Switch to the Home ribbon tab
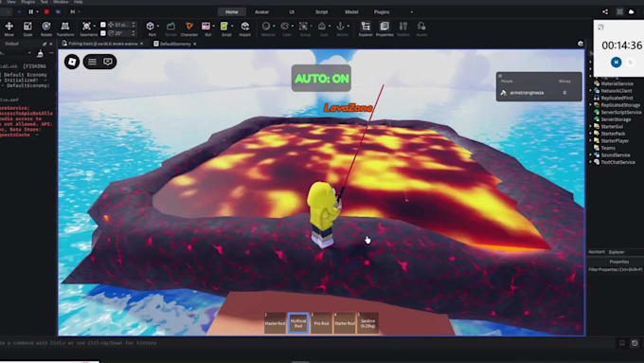The width and height of the screenshot is (644, 363). coord(232,12)
